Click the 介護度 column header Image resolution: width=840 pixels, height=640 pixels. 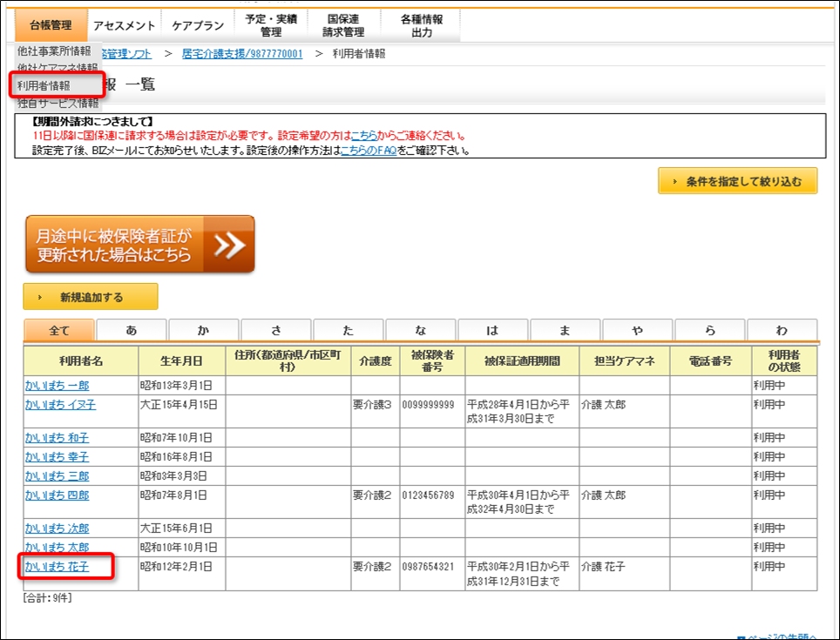point(376,361)
